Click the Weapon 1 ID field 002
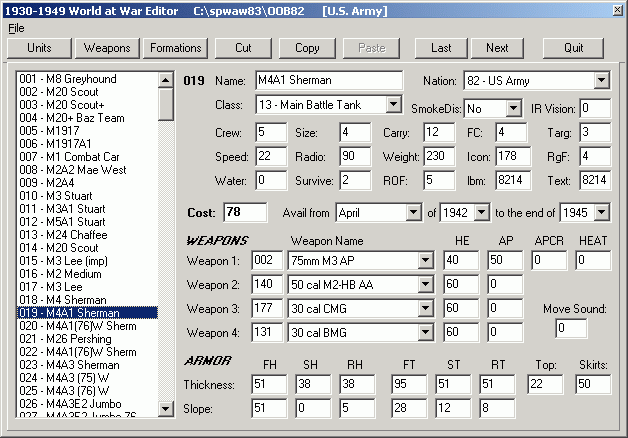The width and height of the screenshot is (628, 438). (x=267, y=261)
